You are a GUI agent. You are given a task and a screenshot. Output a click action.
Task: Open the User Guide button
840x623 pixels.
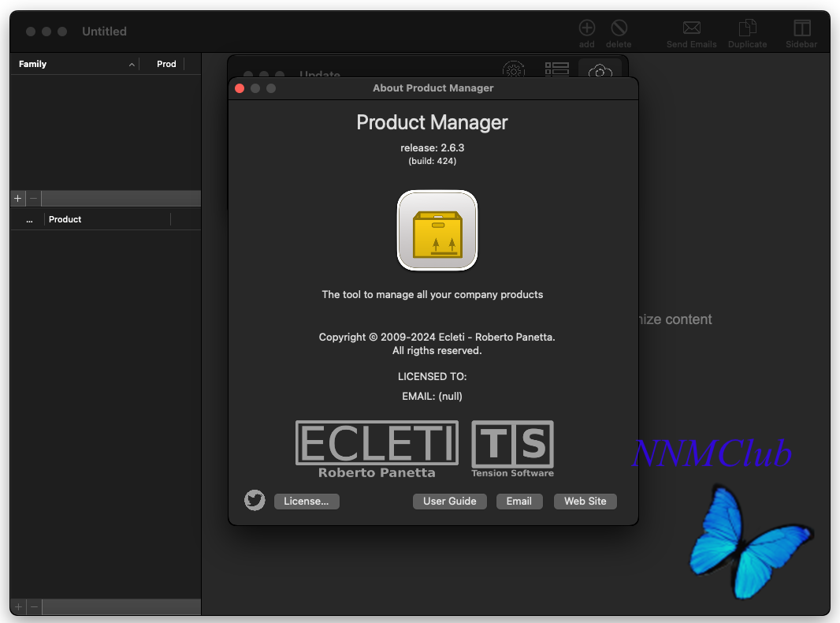pos(449,502)
